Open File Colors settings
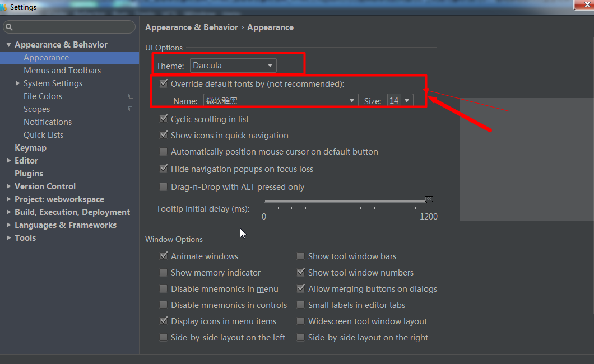 (43, 96)
